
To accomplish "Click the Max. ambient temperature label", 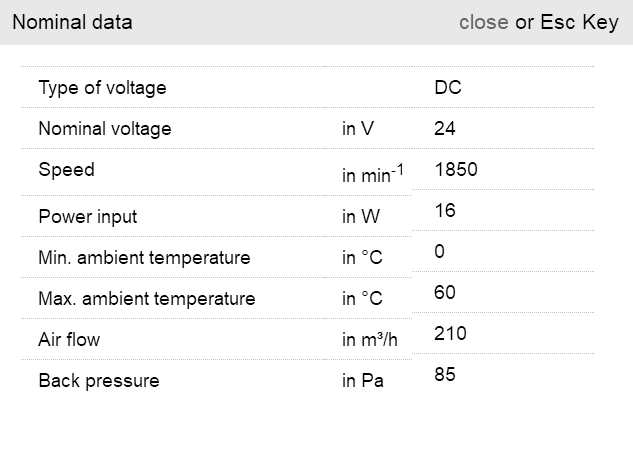I will click(x=146, y=299).
